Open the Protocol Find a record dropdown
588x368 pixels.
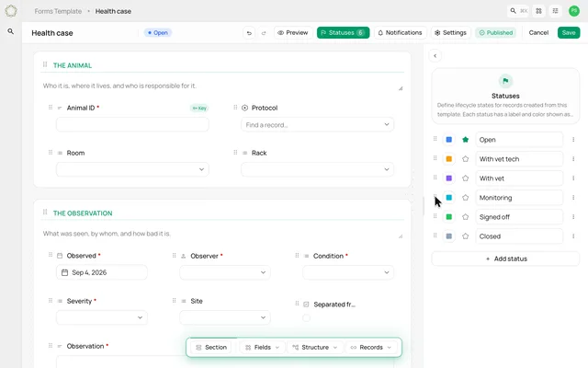coord(317,125)
